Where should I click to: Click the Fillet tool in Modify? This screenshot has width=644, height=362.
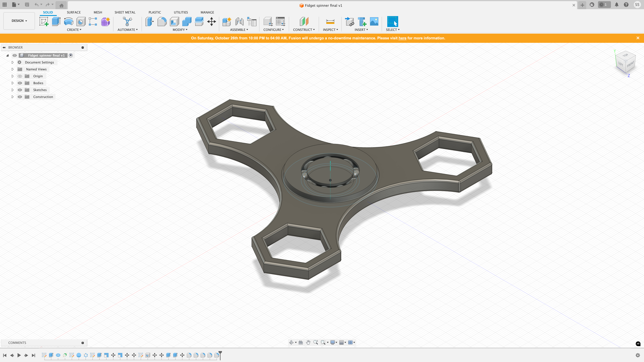[x=162, y=22]
